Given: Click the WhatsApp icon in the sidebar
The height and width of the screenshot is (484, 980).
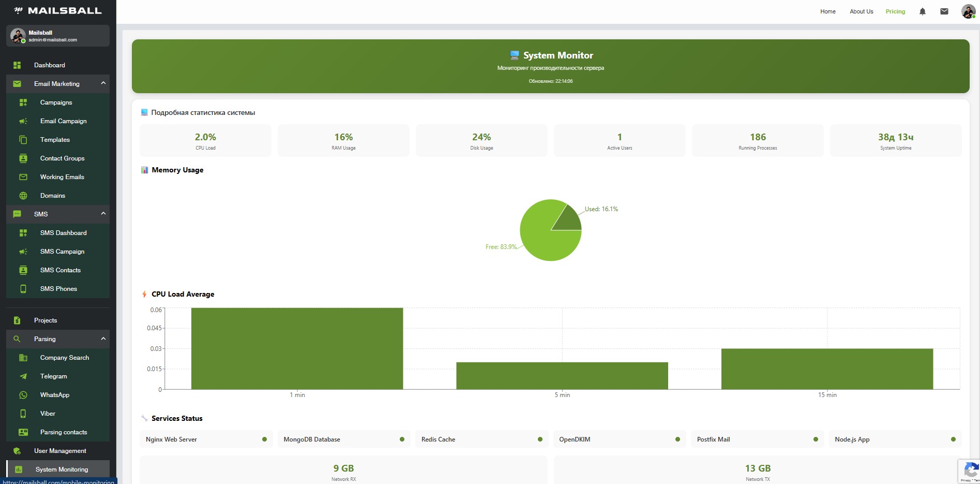Looking at the screenshot, I should pos(23,395).
